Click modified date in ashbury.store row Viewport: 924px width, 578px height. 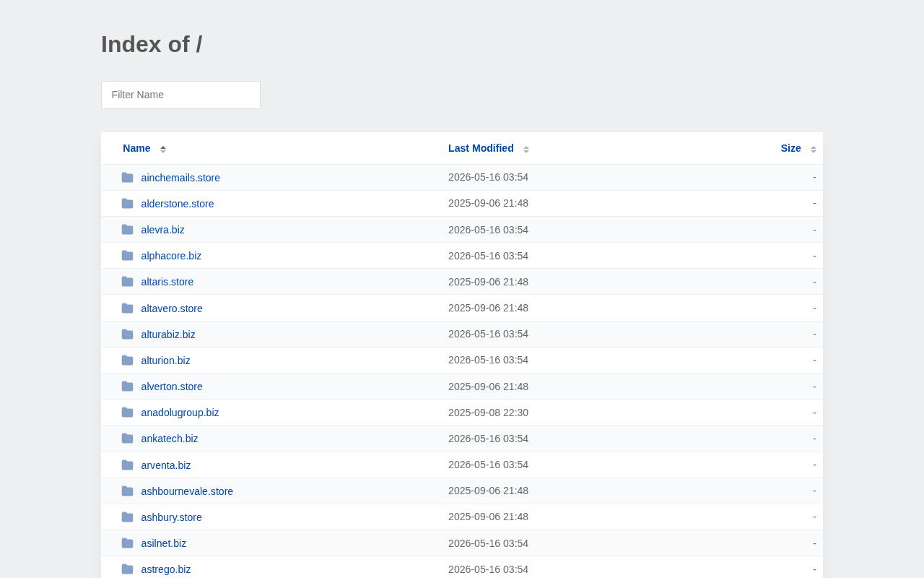click(x=488, y=517)
